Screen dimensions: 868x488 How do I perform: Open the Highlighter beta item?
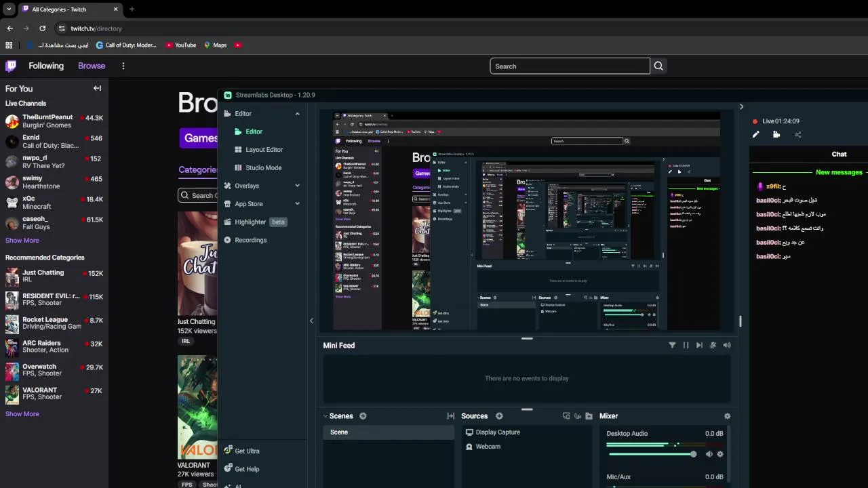[256, 222]
